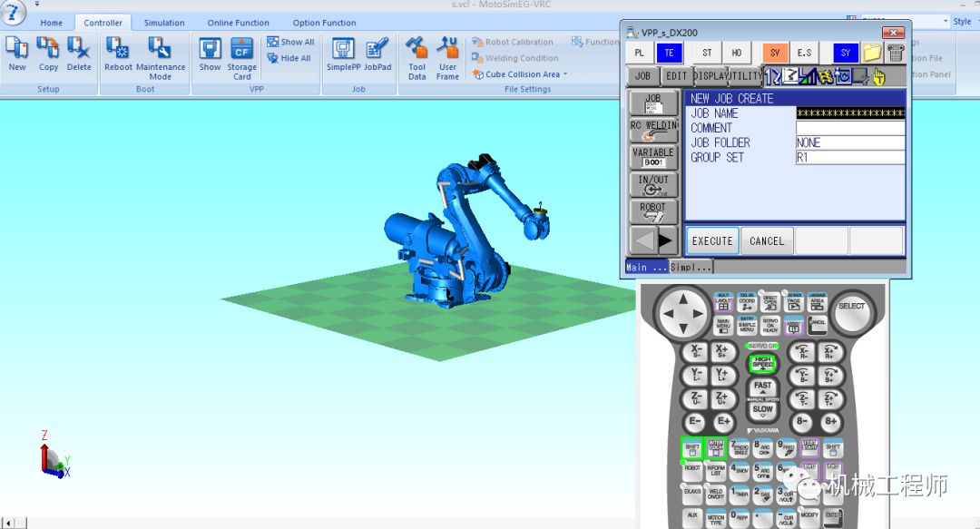Click the SERVO ON READY key
980x529 pixels.
[x=770, y=325]
